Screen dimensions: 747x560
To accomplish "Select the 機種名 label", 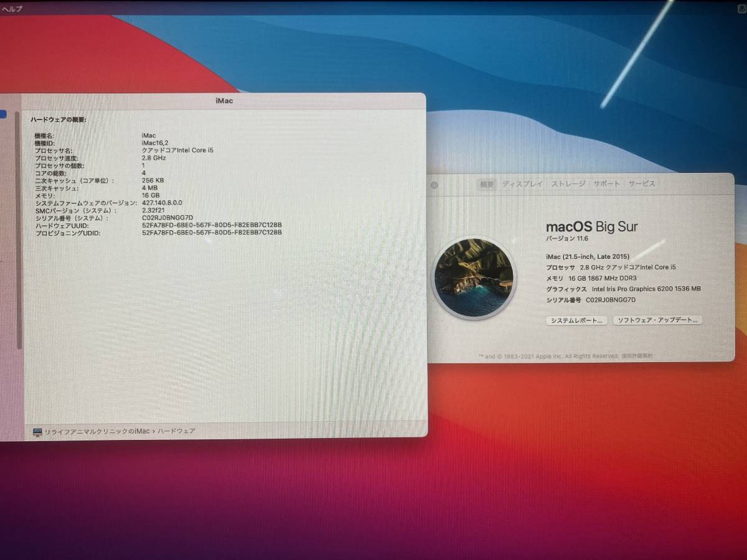I will [x=45, y=136].
